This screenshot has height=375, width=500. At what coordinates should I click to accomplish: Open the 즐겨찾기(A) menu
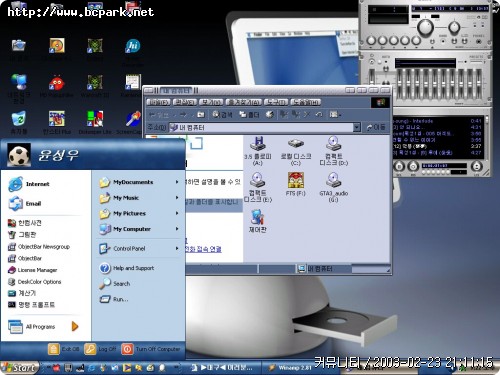pos(244,102)
